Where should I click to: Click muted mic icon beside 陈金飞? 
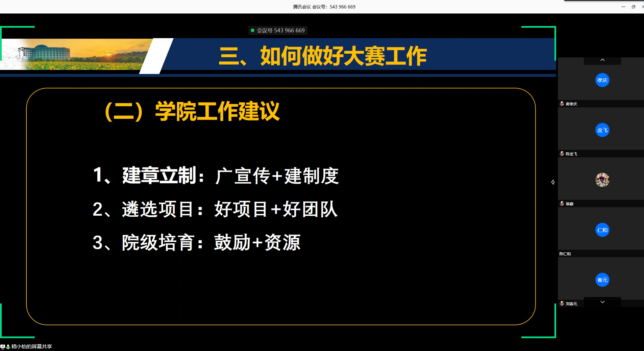pos(562,154)
